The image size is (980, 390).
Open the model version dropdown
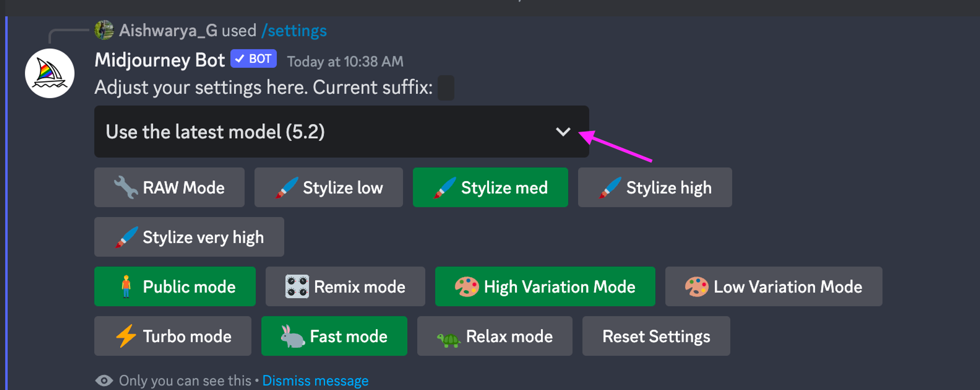pyautogui.click(x=341, y=131)
